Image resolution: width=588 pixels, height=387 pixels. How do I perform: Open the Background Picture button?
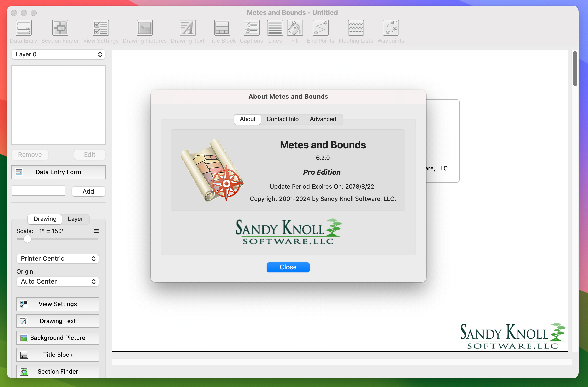(58, 338)
